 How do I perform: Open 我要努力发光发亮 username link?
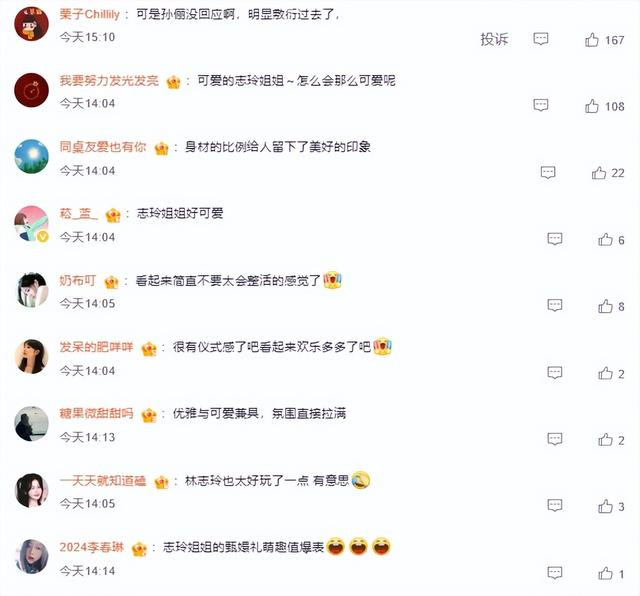[x=109, y=80]
